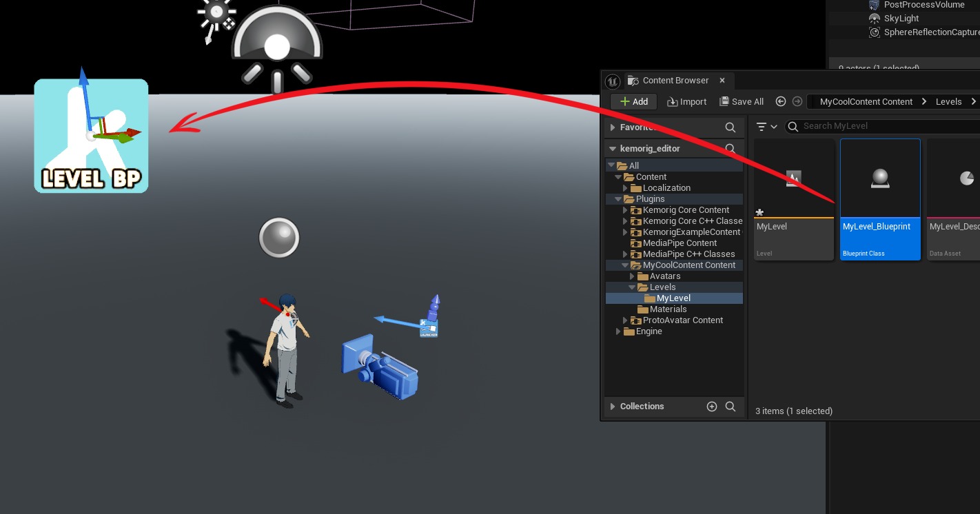Expand the Collections section
This screenshot has height=514, width=980.
[613, 407]
